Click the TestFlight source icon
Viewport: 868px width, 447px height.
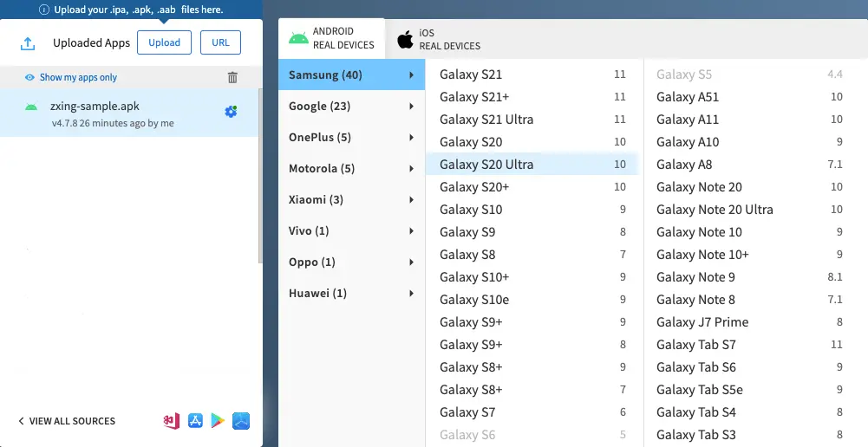click(241, 421)
